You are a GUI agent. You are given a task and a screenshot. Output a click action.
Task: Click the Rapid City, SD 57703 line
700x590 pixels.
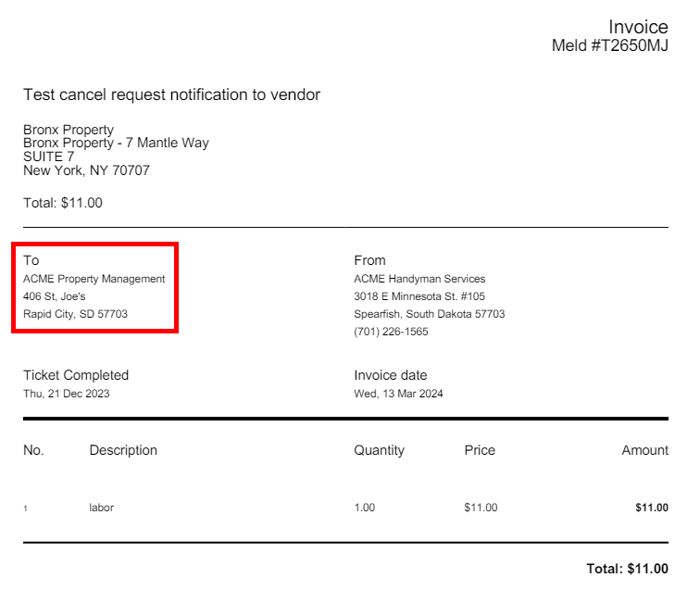(75, 314)
